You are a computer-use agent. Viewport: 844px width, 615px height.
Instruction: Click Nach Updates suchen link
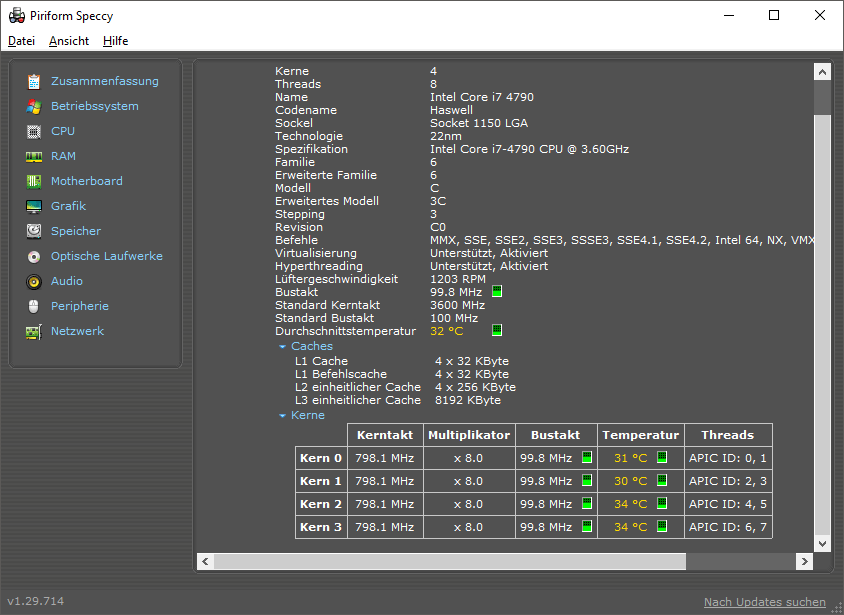pos(764,602)
